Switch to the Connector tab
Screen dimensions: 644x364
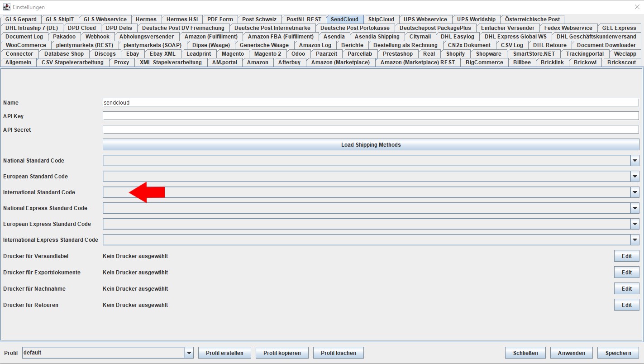pos(19,54)
